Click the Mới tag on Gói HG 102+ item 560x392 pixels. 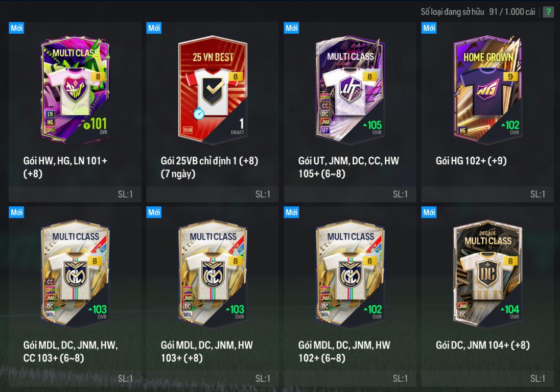429,28
